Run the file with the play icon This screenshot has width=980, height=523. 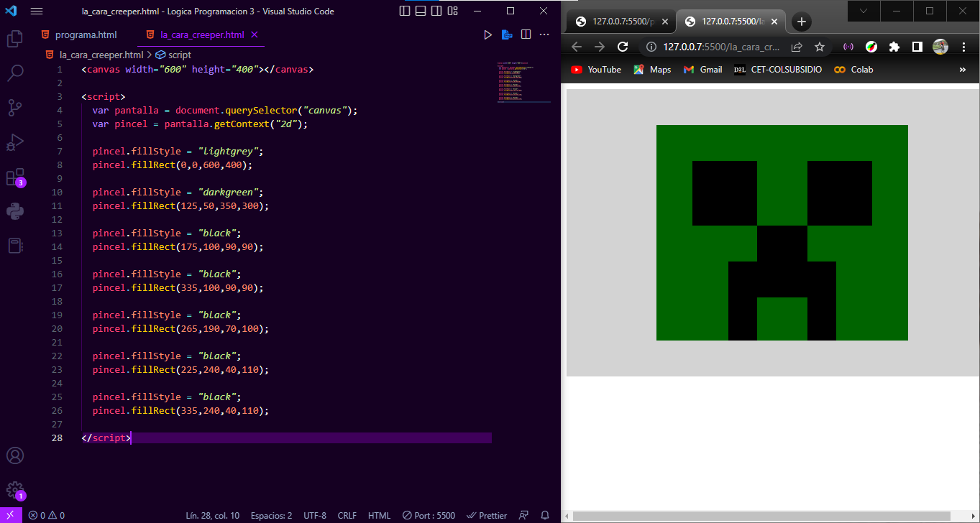click(x=488, y=34)
